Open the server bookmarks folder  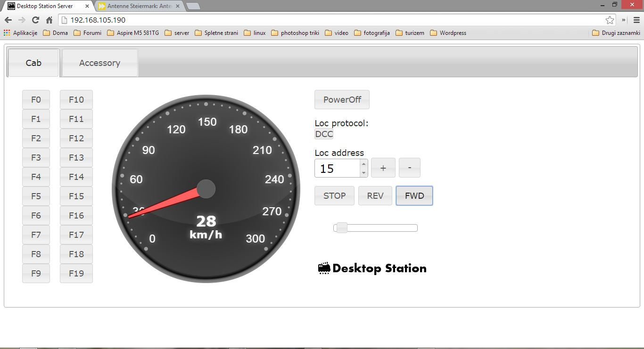point(177,33)
